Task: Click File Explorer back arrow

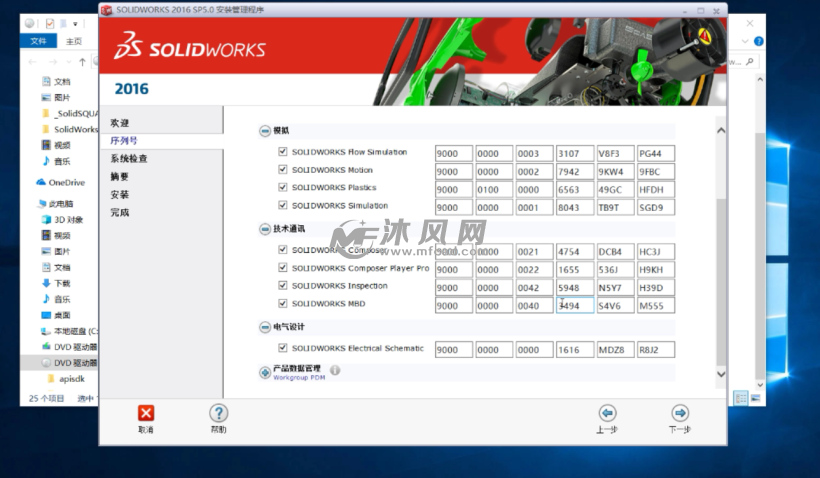Action: click(x=32, y=62)
